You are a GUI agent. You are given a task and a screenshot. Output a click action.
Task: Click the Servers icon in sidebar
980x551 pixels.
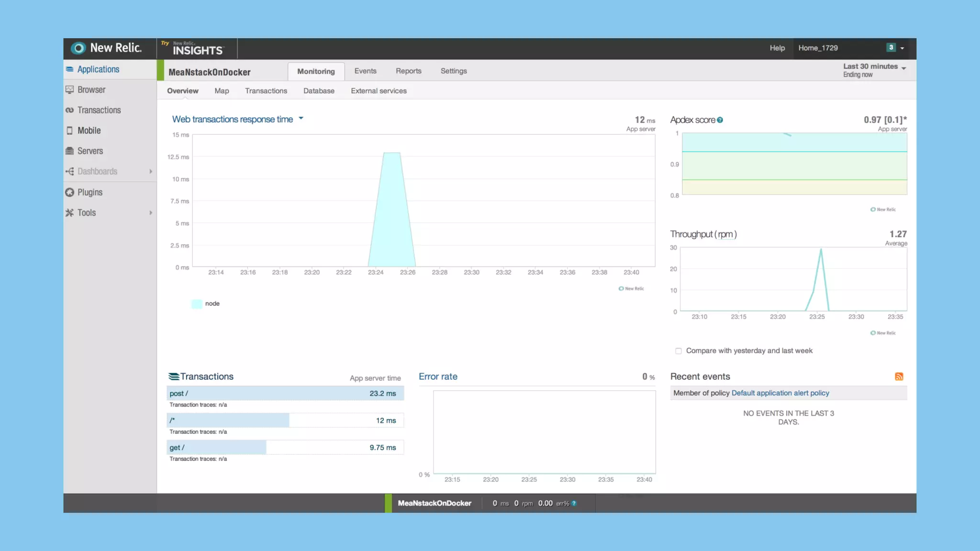pos(70,151)
